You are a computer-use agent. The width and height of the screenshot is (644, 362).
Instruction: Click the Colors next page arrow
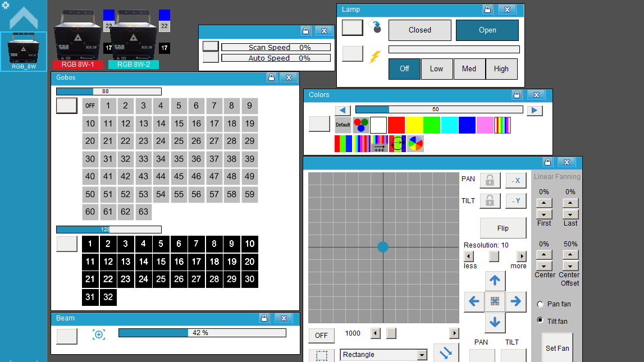[x=535, y=110]
